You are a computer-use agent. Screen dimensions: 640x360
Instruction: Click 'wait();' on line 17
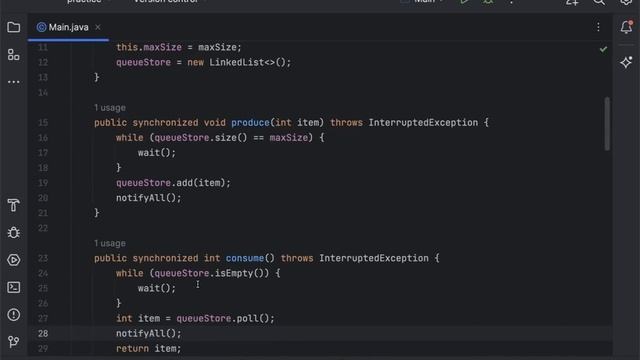click(157, 153)
